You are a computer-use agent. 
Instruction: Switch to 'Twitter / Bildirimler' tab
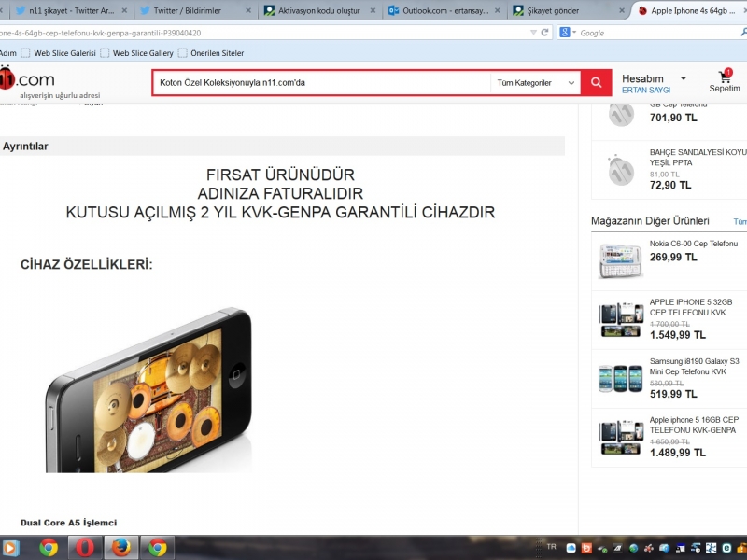196,10
